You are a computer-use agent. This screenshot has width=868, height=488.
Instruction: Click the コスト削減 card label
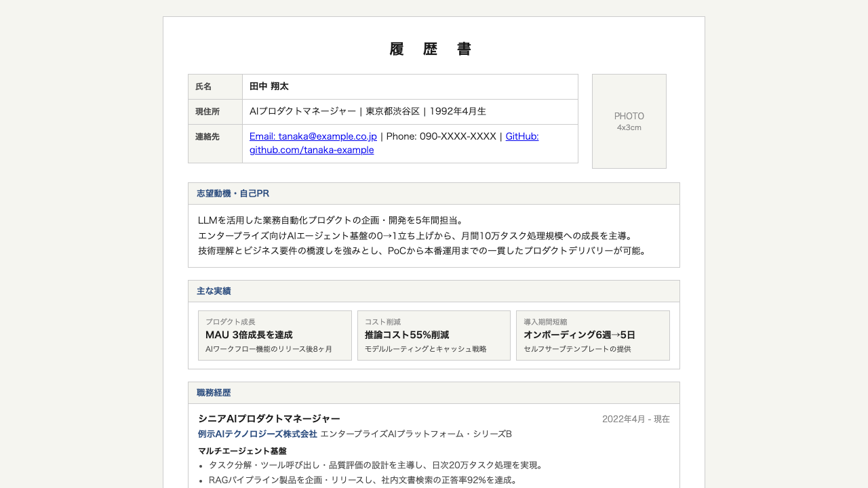pos(382,322)
